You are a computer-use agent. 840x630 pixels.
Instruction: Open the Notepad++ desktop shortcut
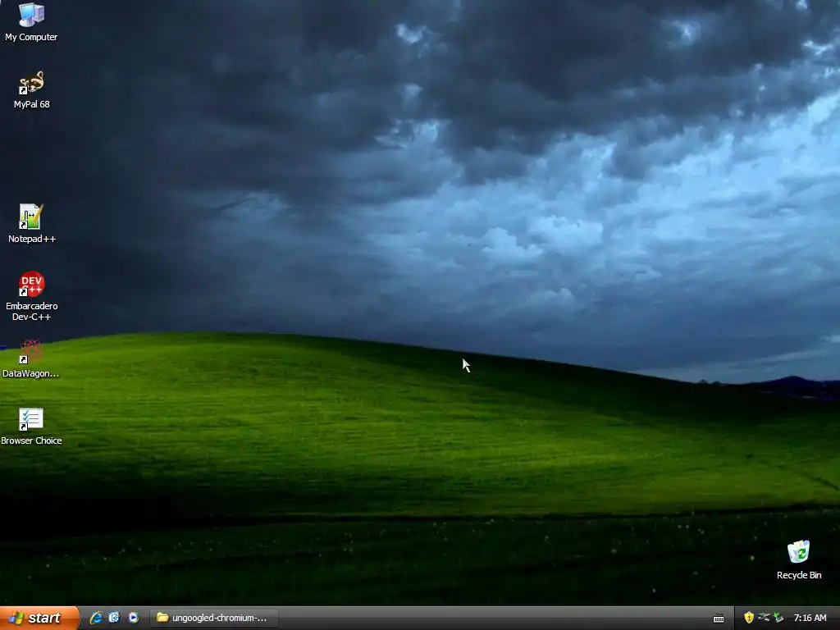[x=31, y=224]
